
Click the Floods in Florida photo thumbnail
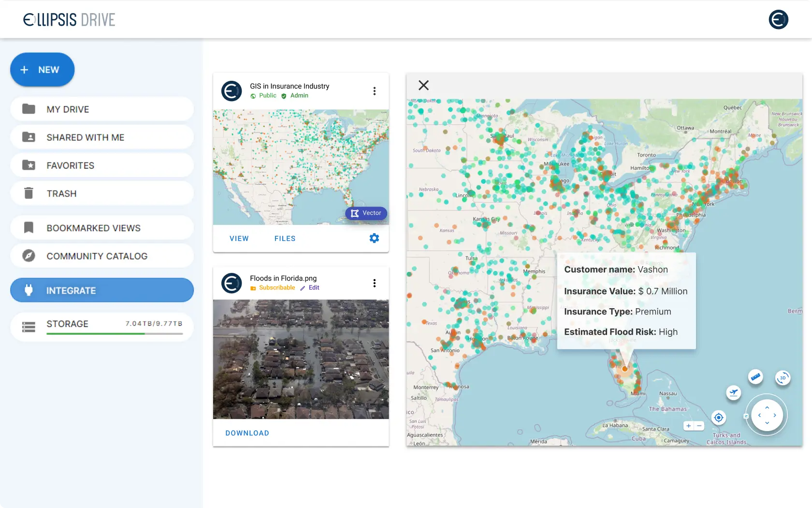[x=301, y=359]
